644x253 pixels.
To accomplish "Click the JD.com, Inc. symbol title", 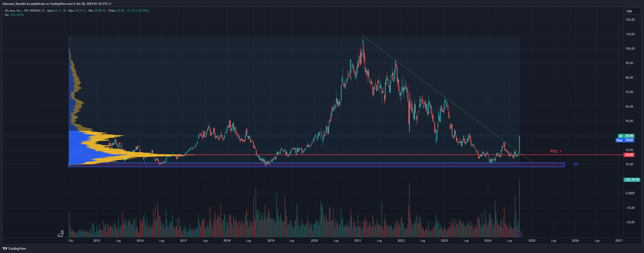I will pos(13,11).
